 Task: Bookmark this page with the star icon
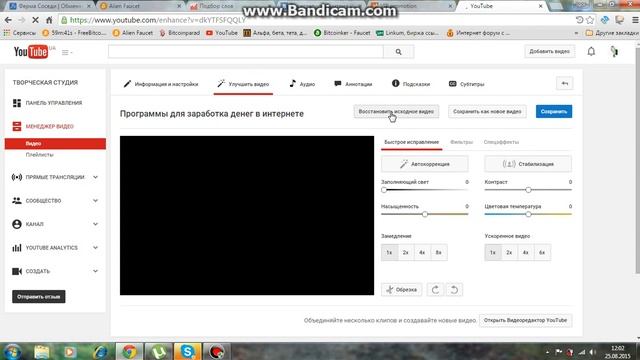[x=590, y=20]
